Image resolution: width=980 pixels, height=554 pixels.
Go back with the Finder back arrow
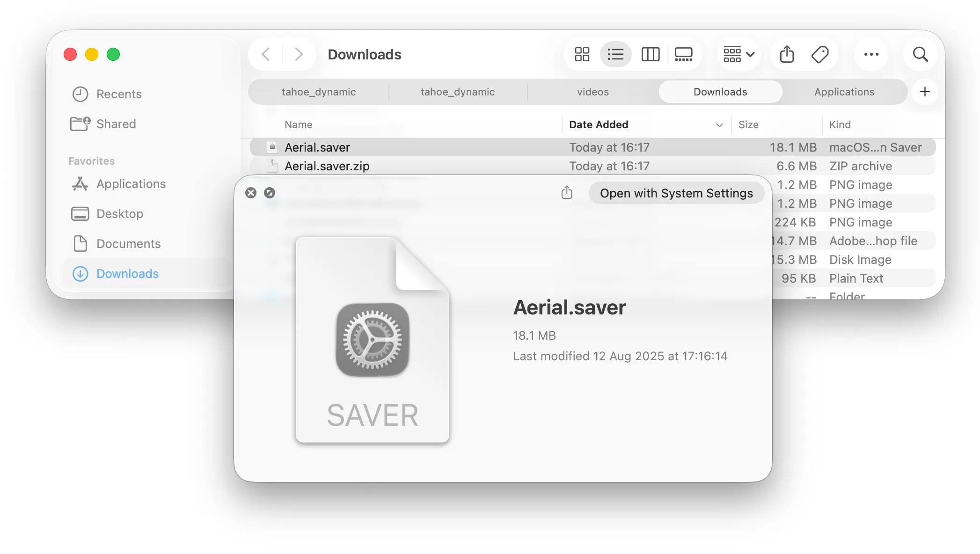[x=266, y=54]
